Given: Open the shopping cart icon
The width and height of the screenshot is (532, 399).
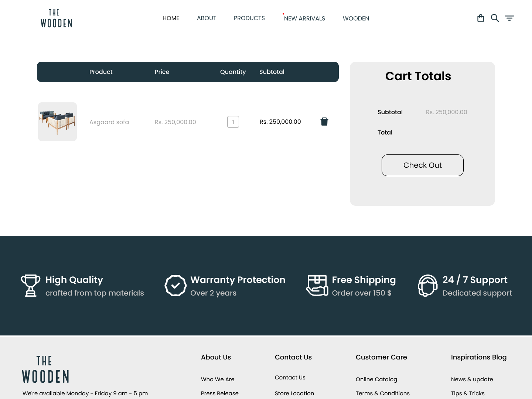Looking at the screenshot, I should [480, 18].
